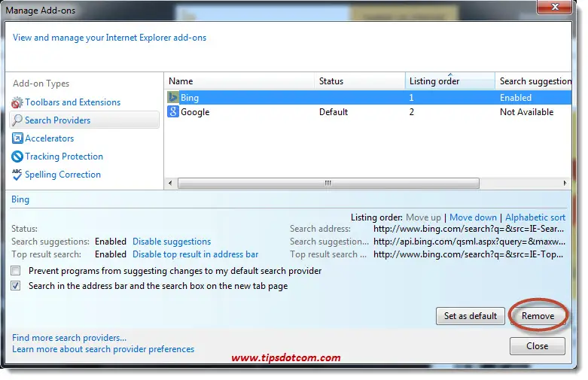Click Bing's Enabled search suggestions cell
The width and height of the screenshot is (588, 380).
pos(516,98)
